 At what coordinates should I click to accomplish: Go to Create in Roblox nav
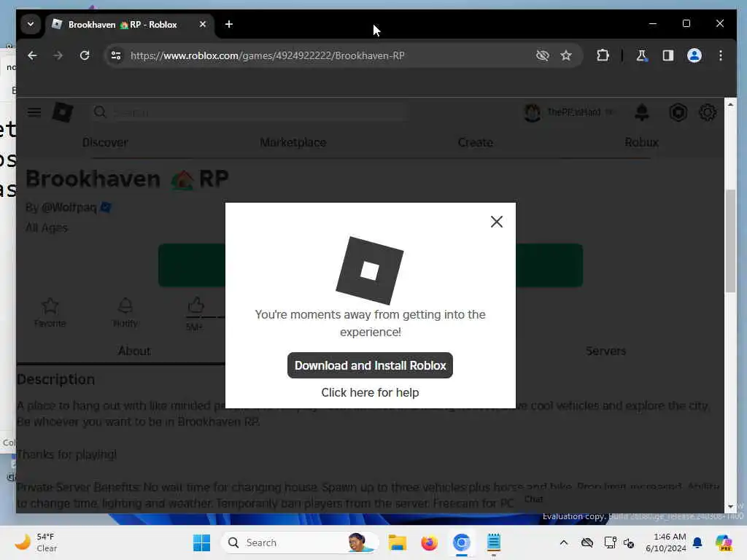click(x=476, y=142)
